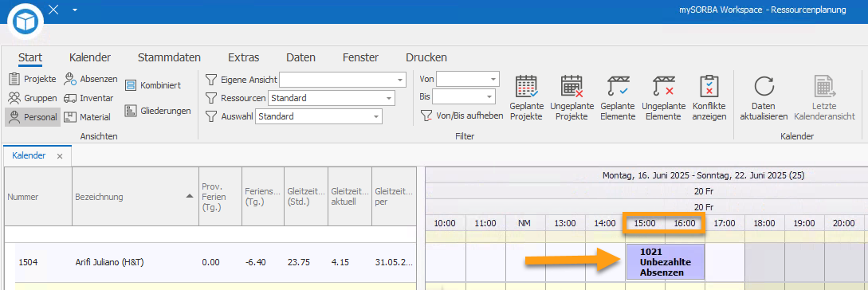Open the Fenster ribbon tab
The width and height of the screenshot is (868, 290).
(360, 57)
